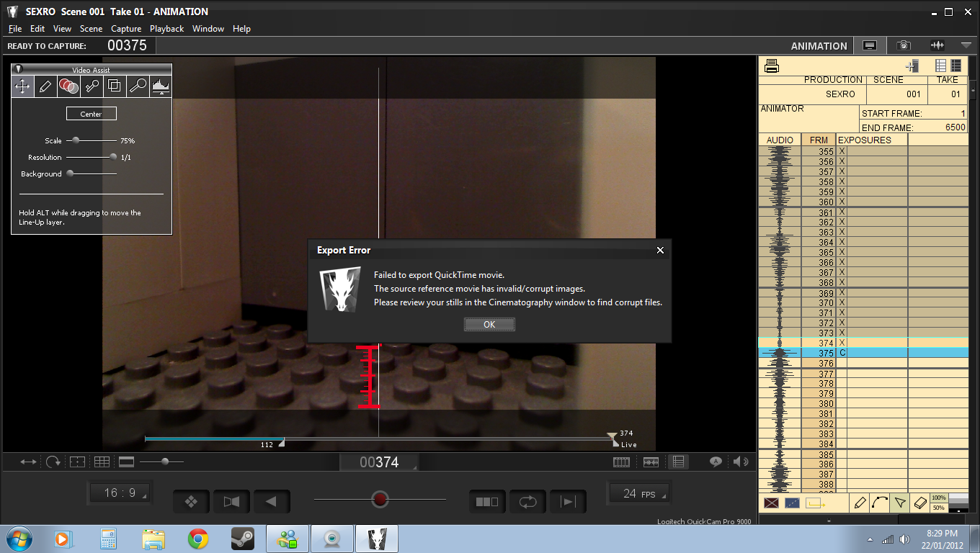Open the histogram tool in Video Assist
Screen dimensions: 980x553
161,86
